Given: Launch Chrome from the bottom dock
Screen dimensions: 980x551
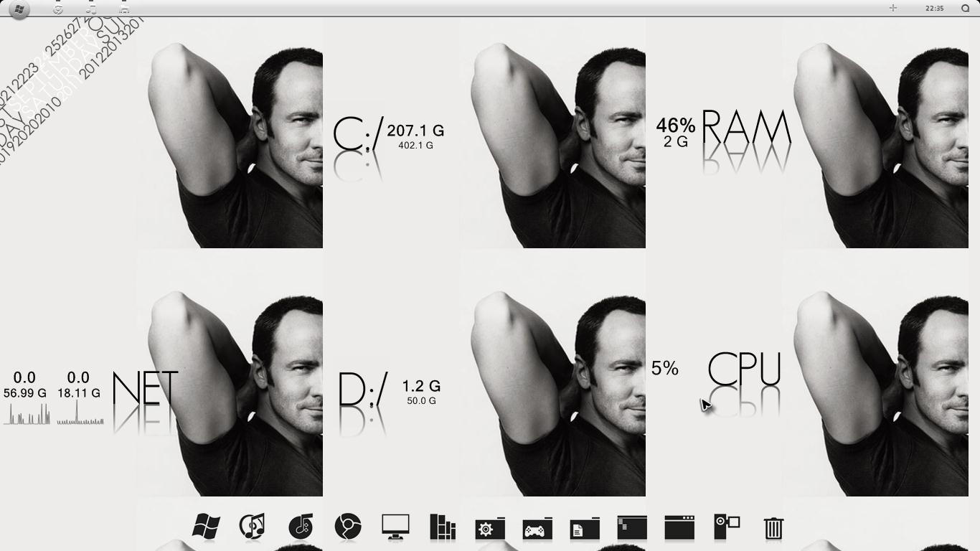Looking at the screenshot, I should pyautogui.click(x=348, y=527).
